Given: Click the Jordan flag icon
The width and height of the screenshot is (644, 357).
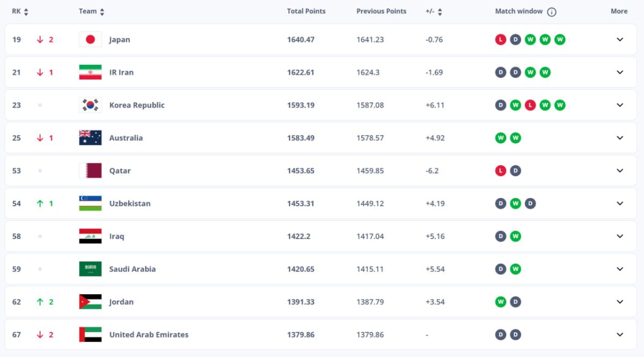Looking at the screenshot, I should point(90,302).
